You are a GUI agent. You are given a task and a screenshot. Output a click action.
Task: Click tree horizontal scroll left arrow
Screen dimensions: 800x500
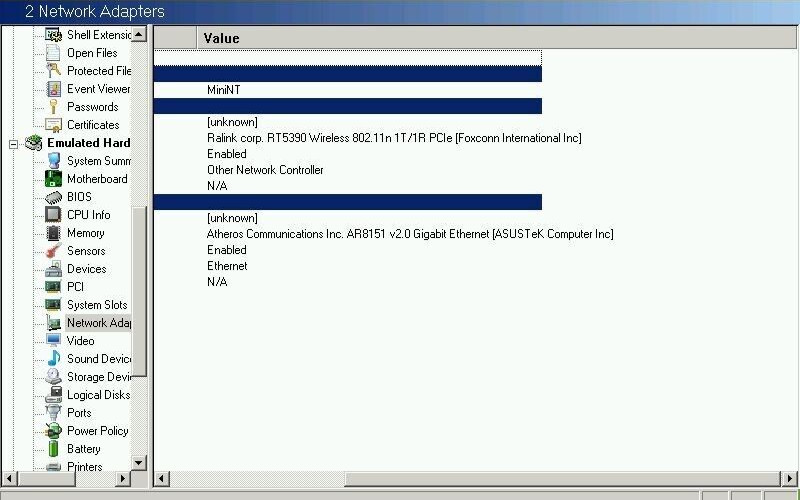pos(9,479)
